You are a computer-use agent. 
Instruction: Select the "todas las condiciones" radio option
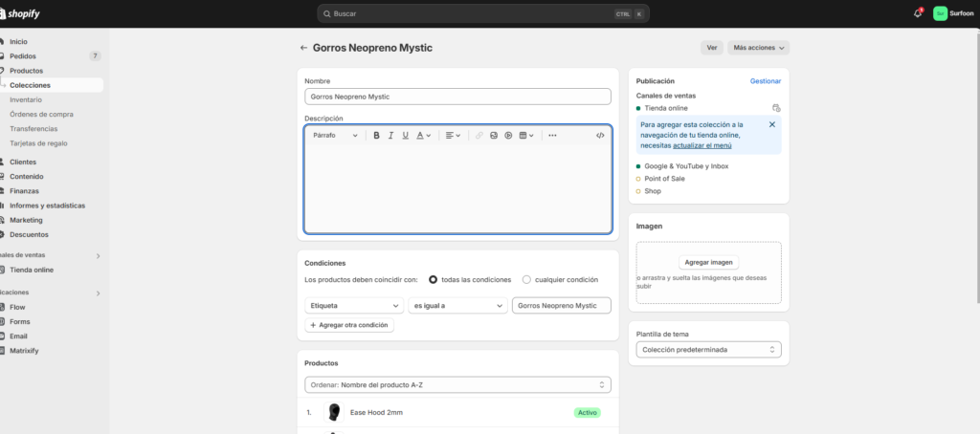point(434,280)
